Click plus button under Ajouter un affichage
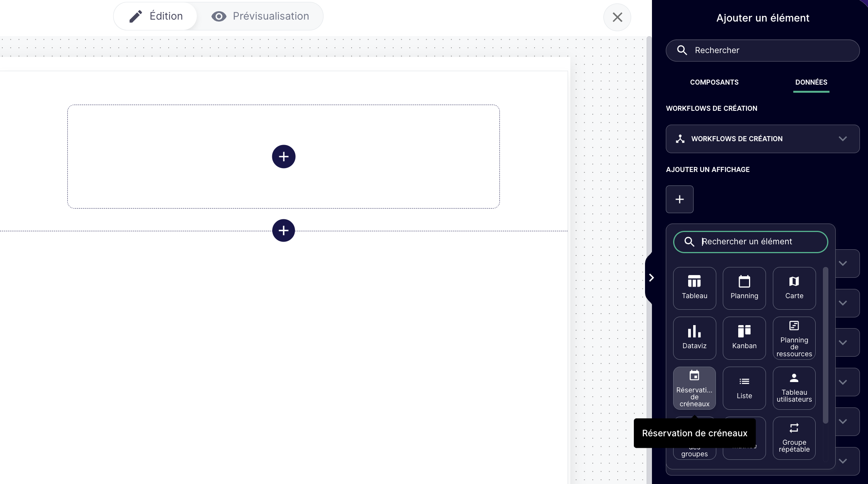The height and width of the screenshot is (484, 868). click(x=679, y=199)
